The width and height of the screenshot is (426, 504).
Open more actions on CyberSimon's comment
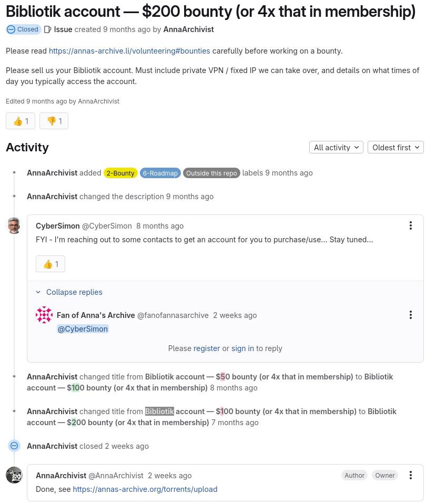point(411,225)
